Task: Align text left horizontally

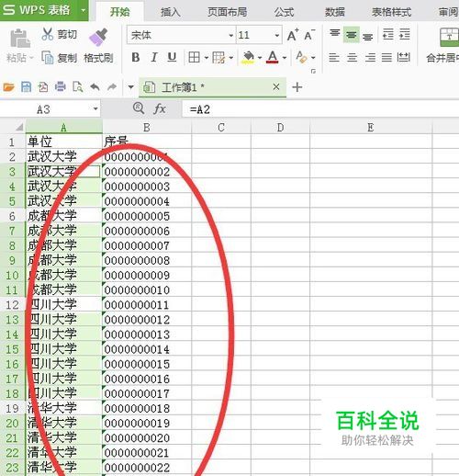Action: [x=334, y=57]
